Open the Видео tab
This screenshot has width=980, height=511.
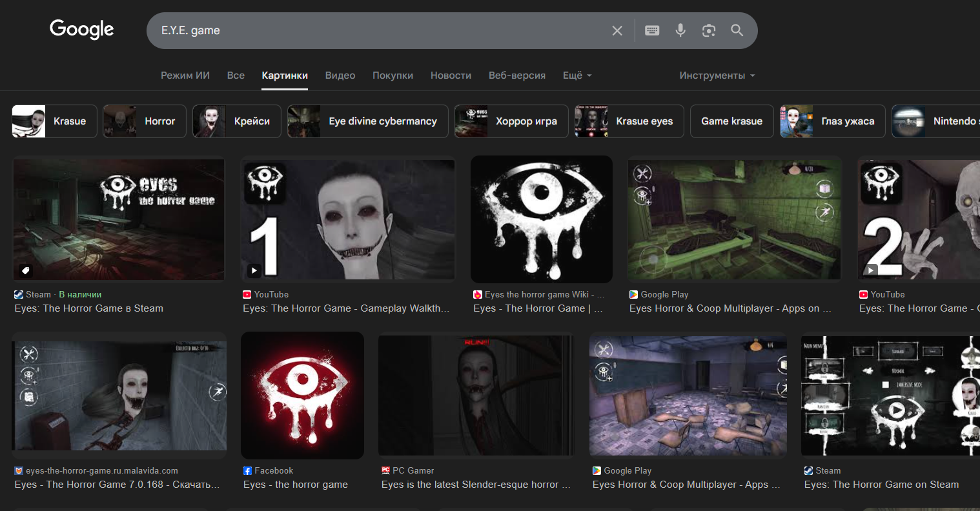[x=340, y=75]
